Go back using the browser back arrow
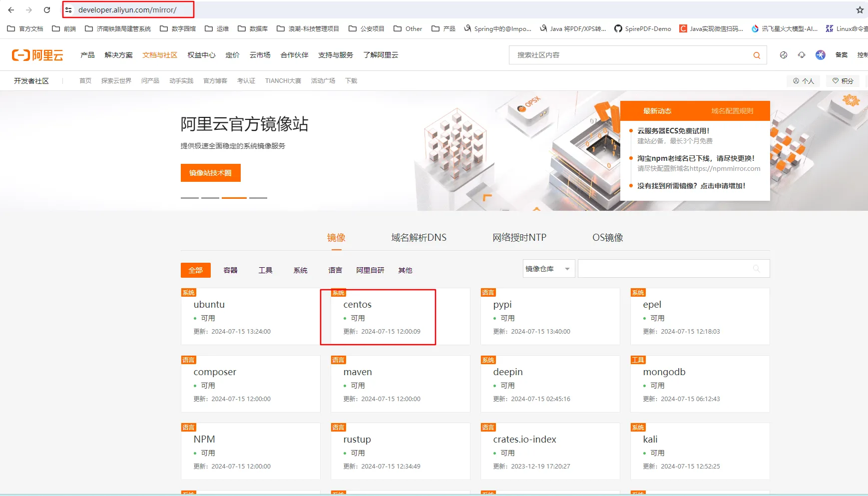The height and width of the screenshot is (496, 868). click(x=11, y=10)
